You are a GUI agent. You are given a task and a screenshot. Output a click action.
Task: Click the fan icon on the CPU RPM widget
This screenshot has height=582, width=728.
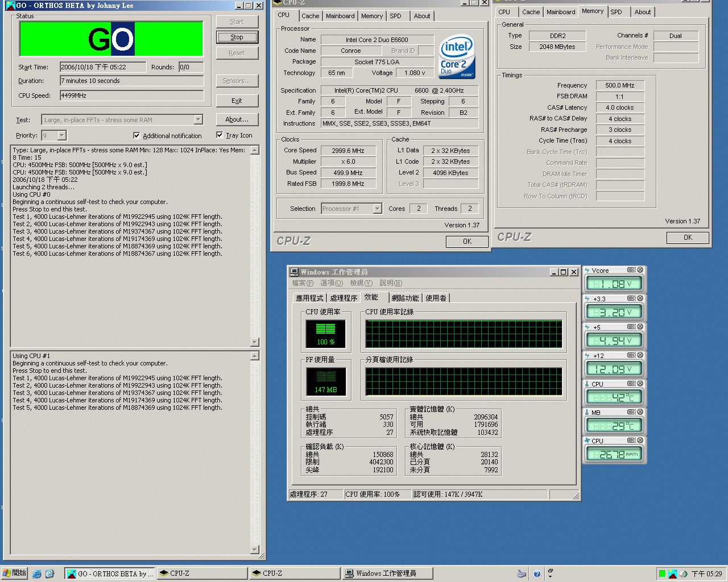pos(587,441)
